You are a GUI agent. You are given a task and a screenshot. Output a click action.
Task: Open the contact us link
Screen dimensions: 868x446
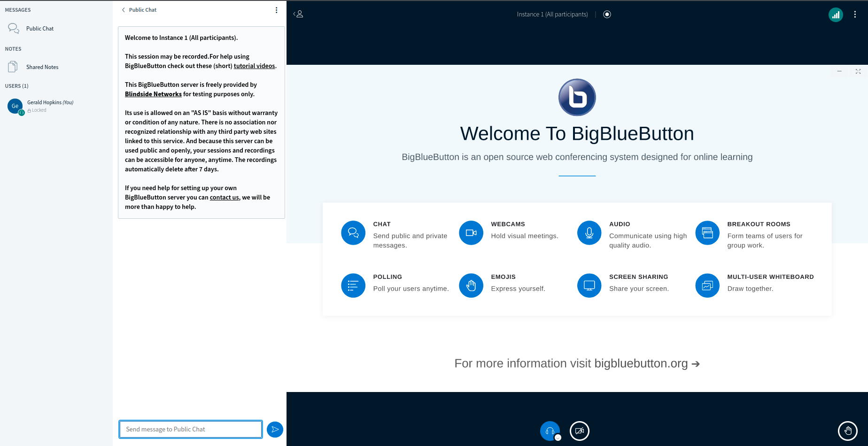225,198
